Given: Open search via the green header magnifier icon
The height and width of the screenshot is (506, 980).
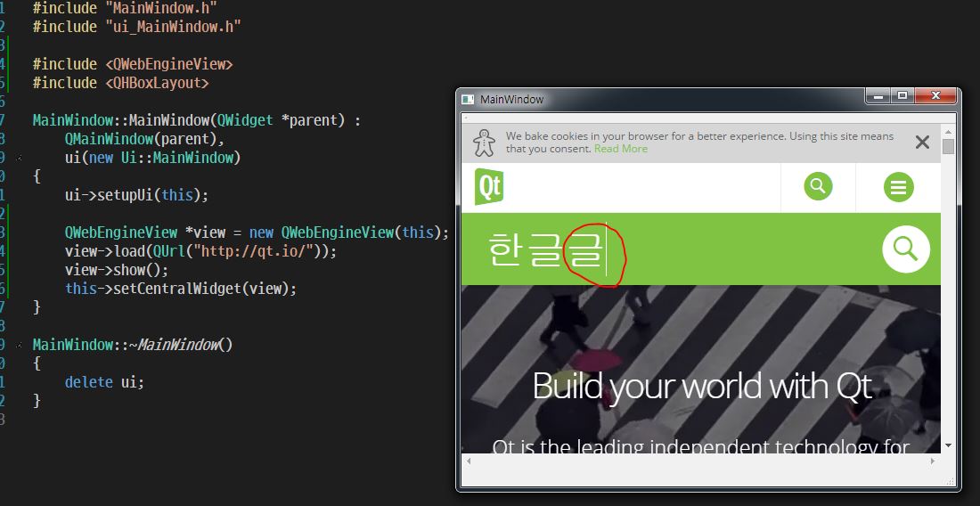Looking at the screenshot, I should click(x=817, y=187).
